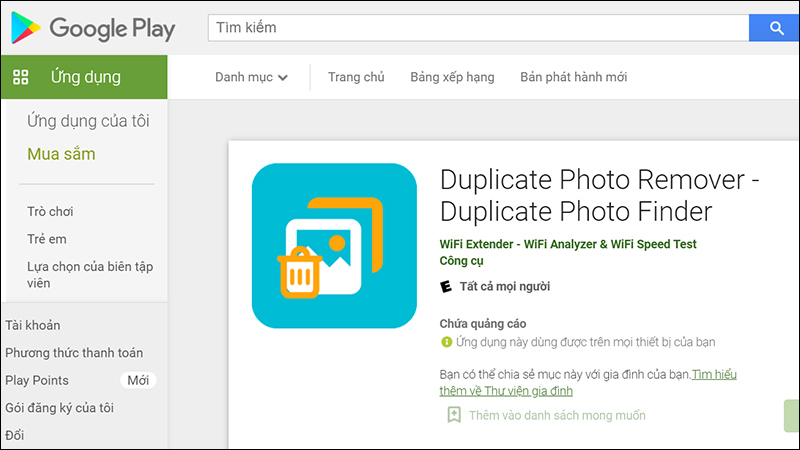Open the Ứng dụng section header
Viewport: 800px width, 450px height.
pyautogui.click(x=84, y=77)
